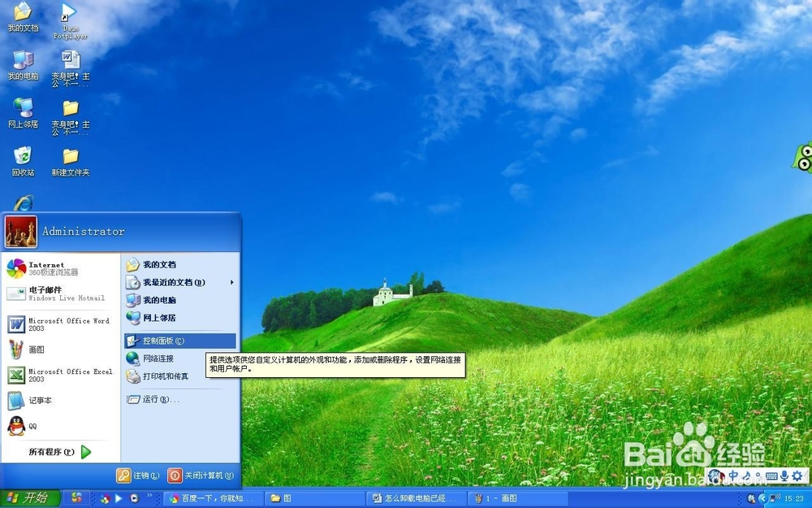
Task: Switch to 1 - 画图 taskbar button
Action: pos(516,499)
